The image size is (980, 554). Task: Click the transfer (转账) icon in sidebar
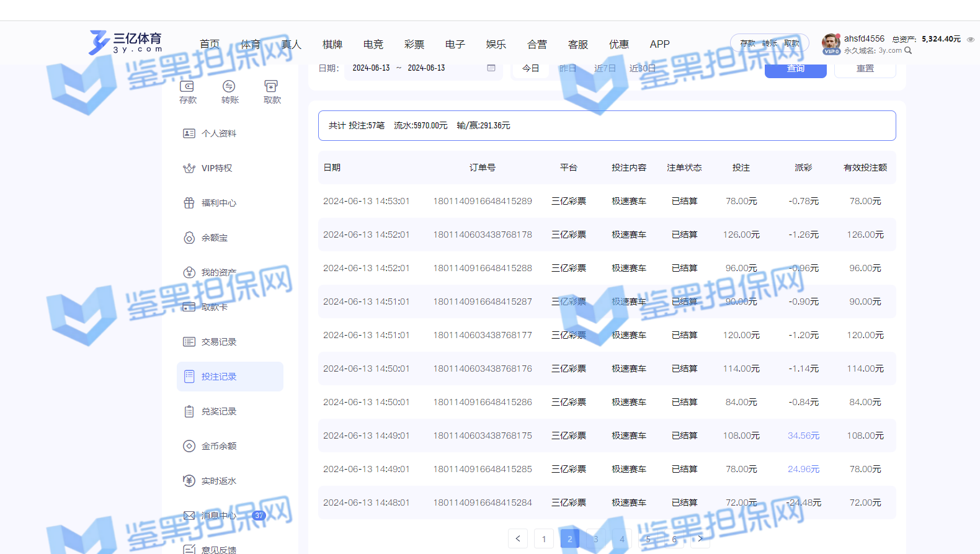click(229, 87)
